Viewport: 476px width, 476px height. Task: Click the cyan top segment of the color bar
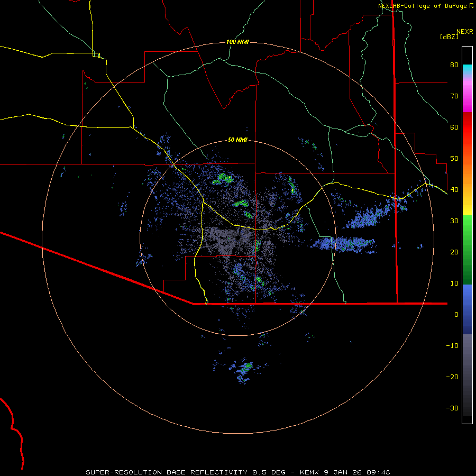click(467, 67)
